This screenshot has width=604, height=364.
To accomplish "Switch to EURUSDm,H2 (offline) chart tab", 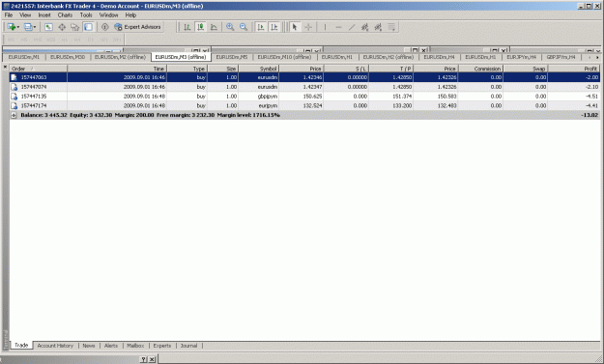I will coord(388,57).
